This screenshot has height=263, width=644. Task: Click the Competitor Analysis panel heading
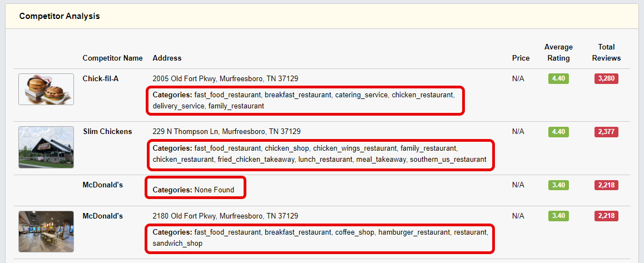[x=60, y=16]
